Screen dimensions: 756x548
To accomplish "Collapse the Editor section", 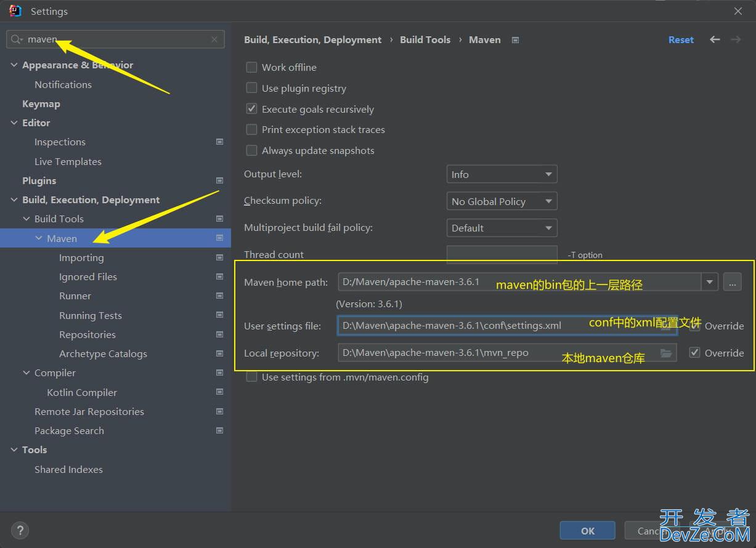I will point(14,123).
